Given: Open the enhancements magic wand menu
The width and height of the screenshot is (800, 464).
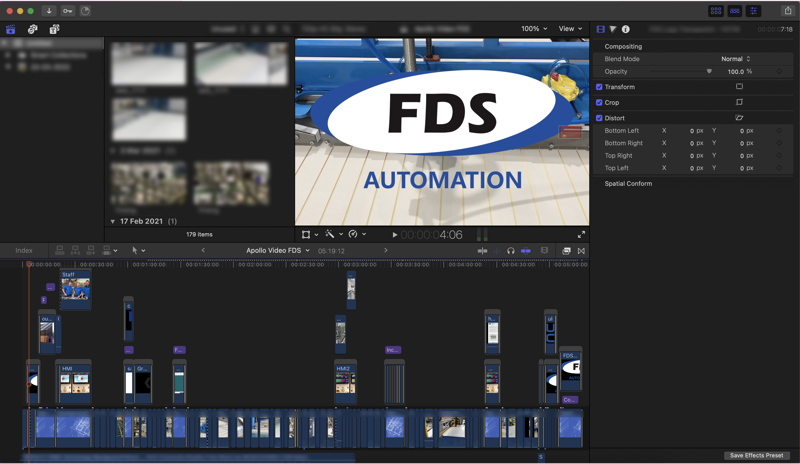Looking at the screenshot, I should pyautogui.click(x=334, y=234).
